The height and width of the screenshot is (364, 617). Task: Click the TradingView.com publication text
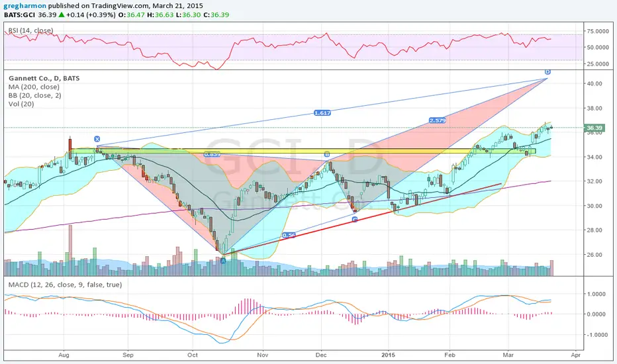(x=121, y=6)
